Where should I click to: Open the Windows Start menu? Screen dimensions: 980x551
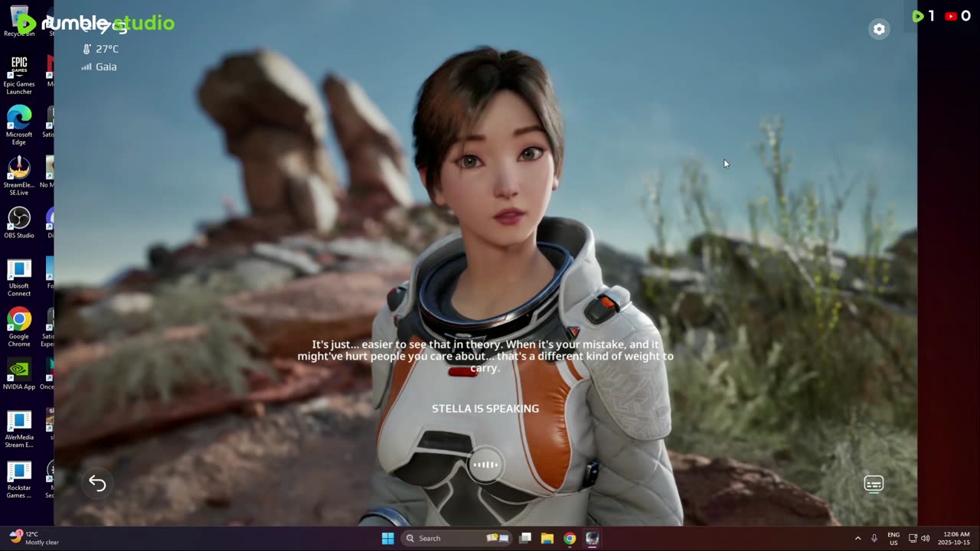388,538
